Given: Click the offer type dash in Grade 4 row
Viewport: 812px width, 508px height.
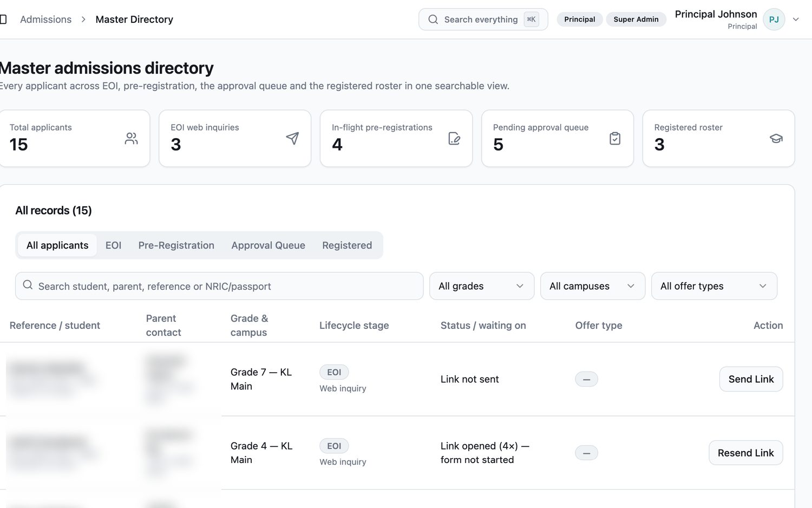Looking at the screenshot, I should coord(586,453).
